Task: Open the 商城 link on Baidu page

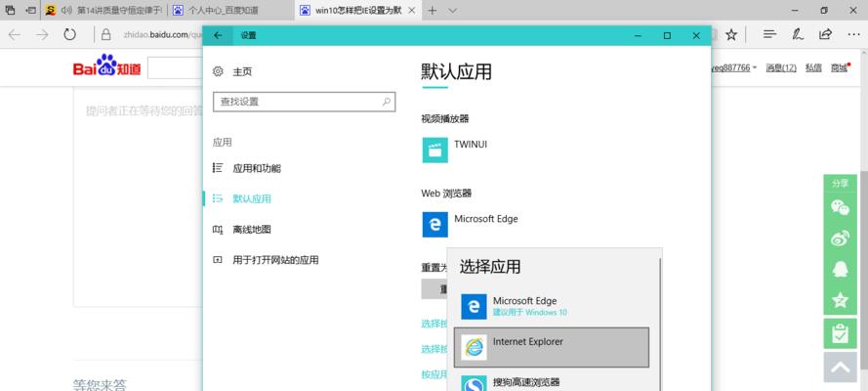Action: pos(839,67)
